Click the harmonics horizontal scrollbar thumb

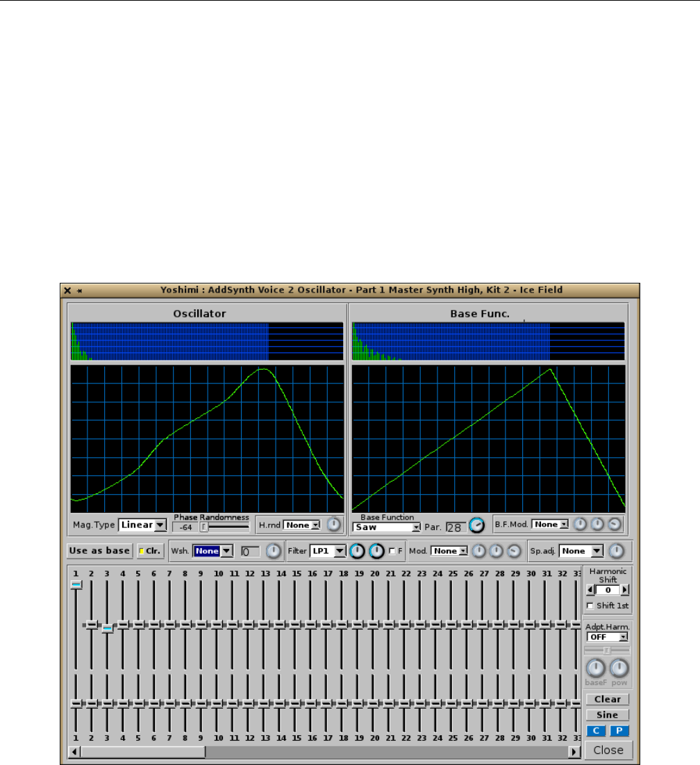(143, 752)
